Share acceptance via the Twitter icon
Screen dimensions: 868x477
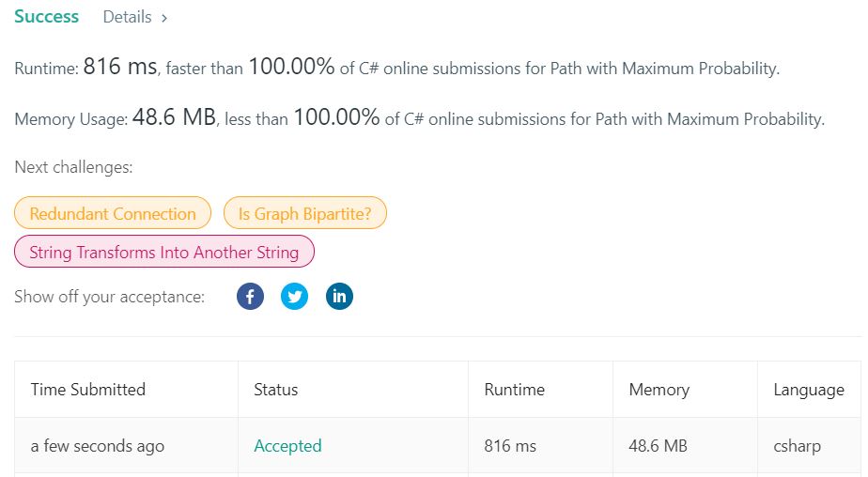coord(295,297)
